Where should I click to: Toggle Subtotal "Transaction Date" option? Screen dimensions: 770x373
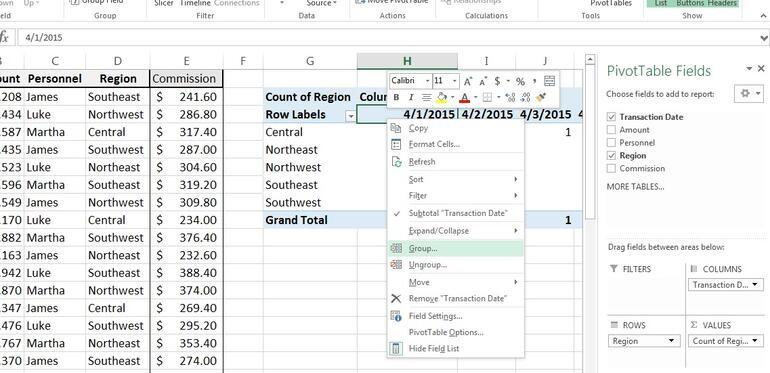(x=455, y=213)
